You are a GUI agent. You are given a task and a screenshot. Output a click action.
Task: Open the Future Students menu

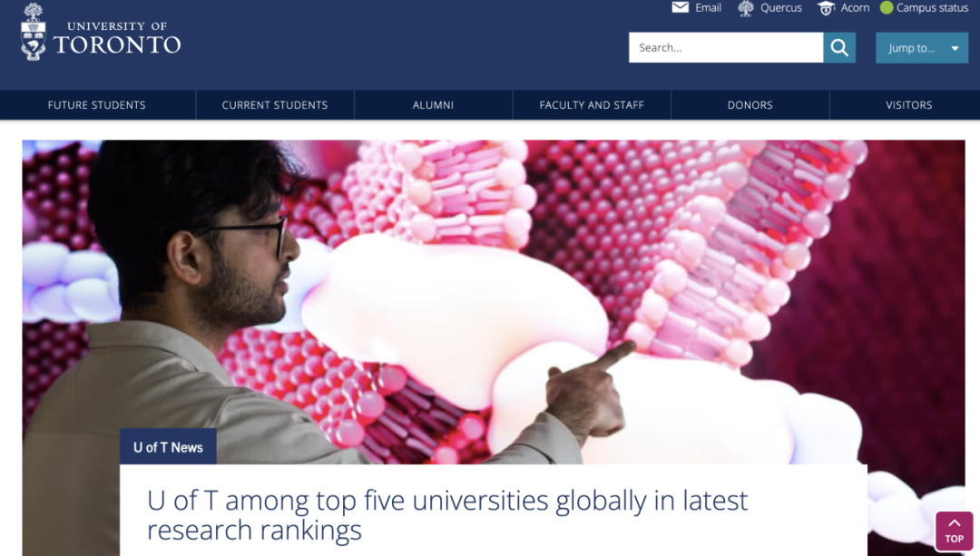[x=97, y=105]
